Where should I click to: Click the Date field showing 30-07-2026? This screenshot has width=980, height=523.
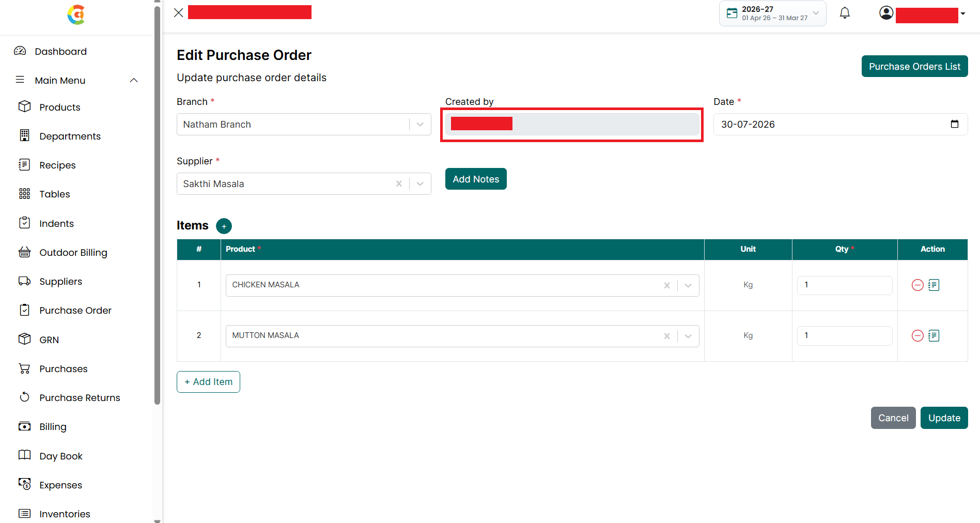tap(840, 125)
